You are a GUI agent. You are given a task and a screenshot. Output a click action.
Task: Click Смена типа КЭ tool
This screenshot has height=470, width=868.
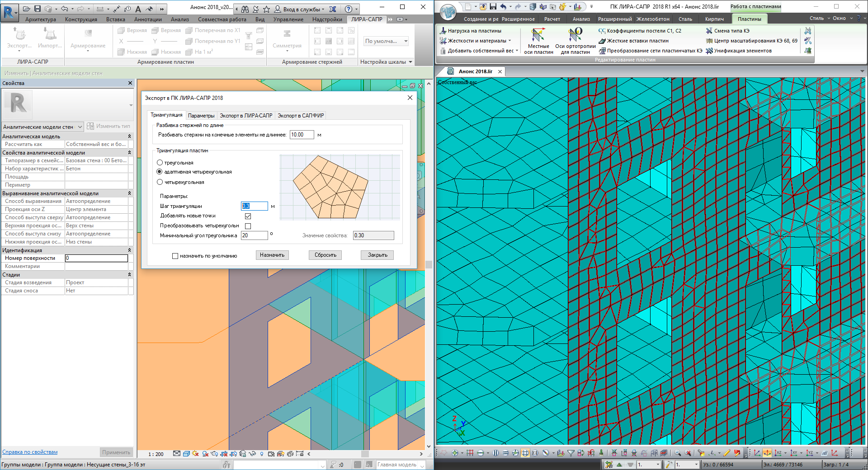point(727,31)
